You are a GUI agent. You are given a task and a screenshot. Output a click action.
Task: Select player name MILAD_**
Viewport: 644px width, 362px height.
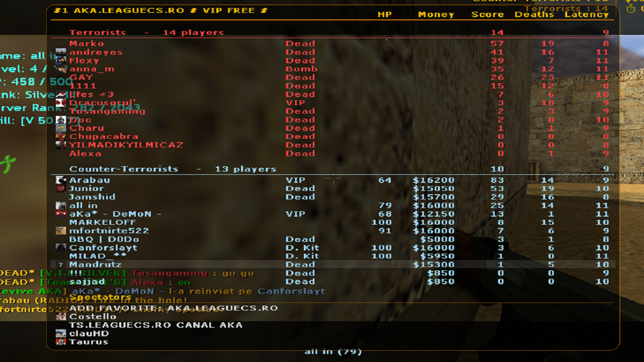(x=98, y=256)
